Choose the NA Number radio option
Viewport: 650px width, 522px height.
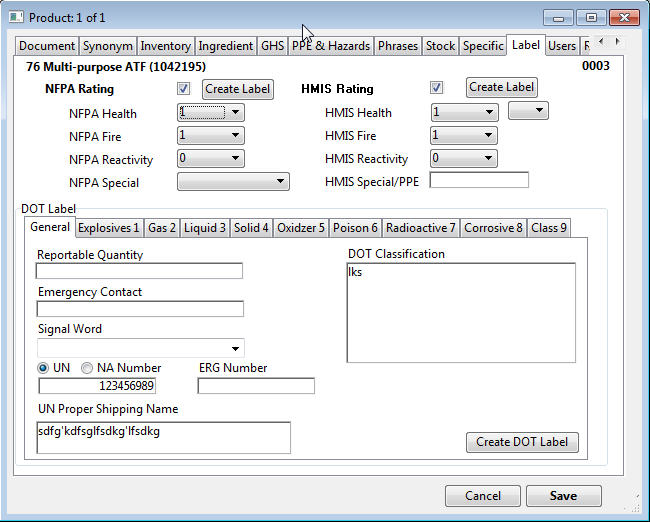click(x=87, y=368)
